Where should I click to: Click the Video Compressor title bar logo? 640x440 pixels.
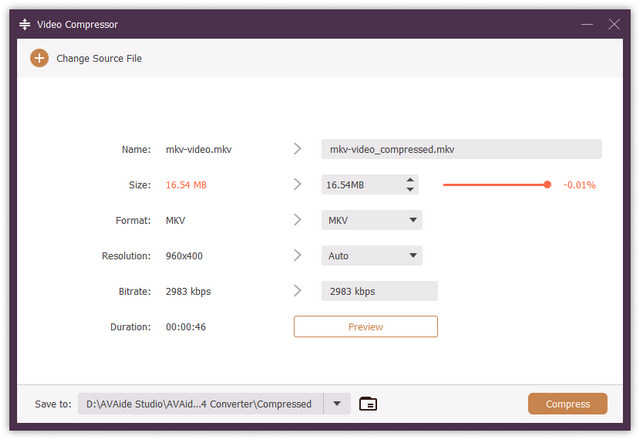pyautogui.click(x=25, y=23)
